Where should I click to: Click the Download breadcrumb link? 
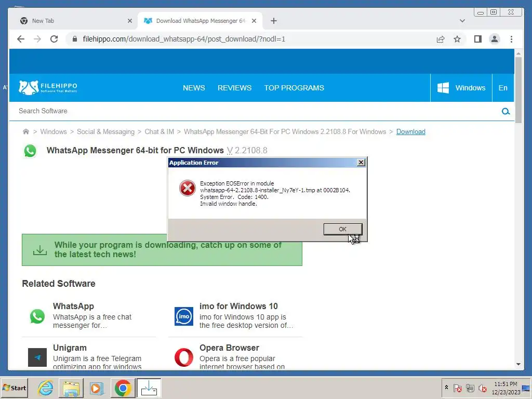pos(410,131)
